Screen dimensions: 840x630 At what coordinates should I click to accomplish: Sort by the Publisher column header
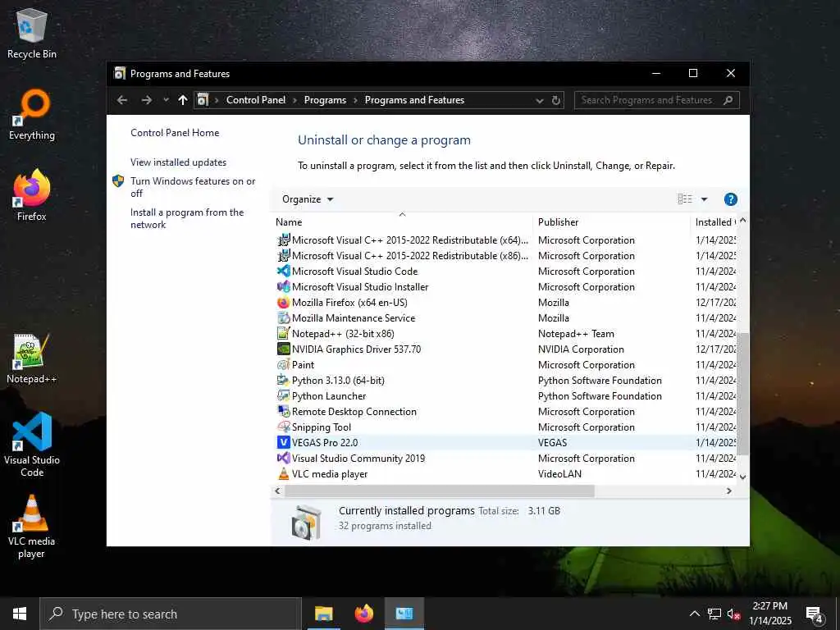tap(612, 221)
